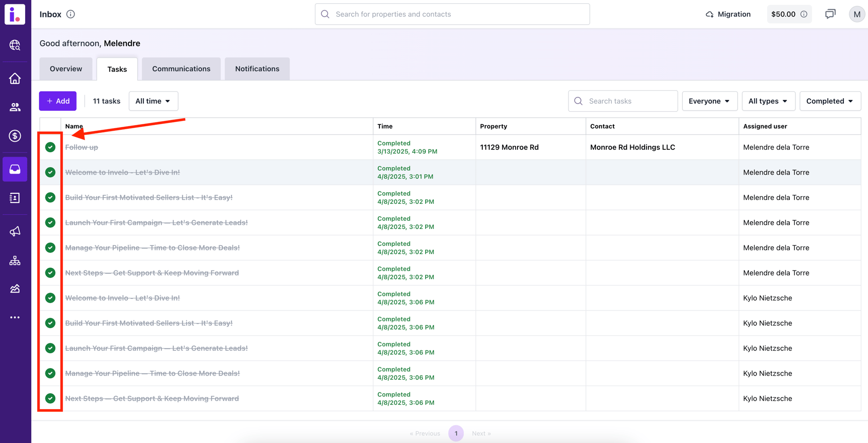Click the $50.00 balance amount
The height and width of the screenshot is (443, 868).
point(783,14)
